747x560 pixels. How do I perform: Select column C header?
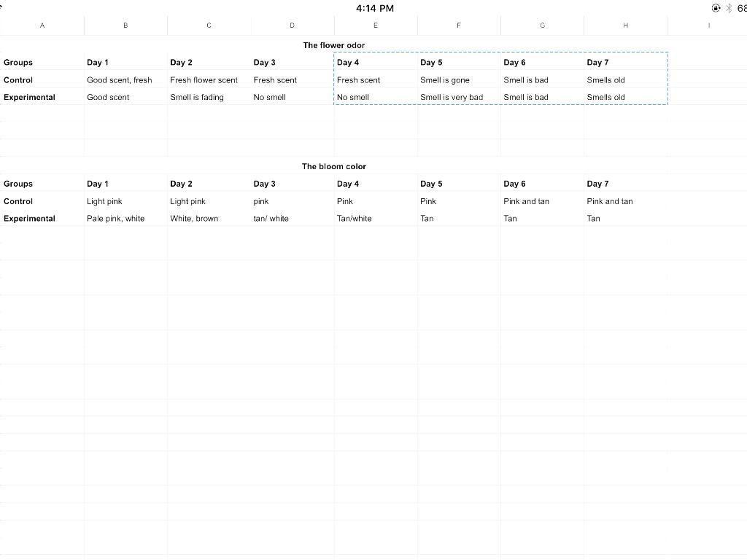209,26
